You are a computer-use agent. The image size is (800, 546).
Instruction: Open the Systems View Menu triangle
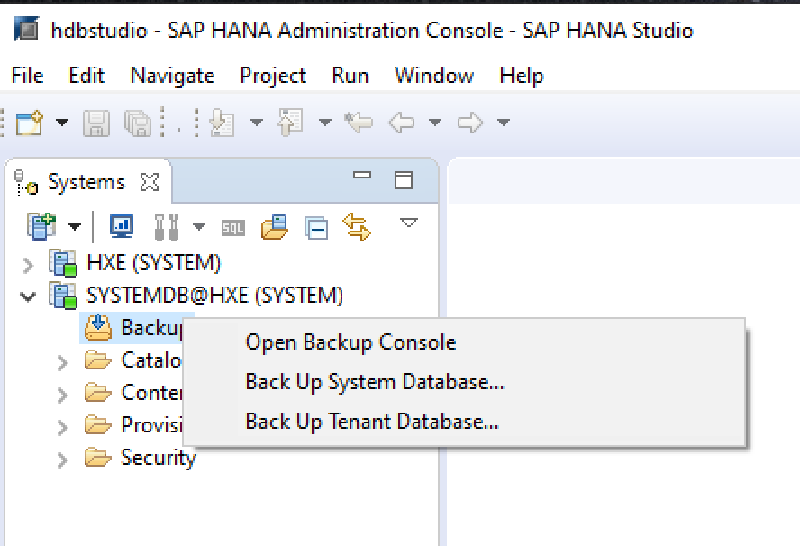(x=409, y=222)
